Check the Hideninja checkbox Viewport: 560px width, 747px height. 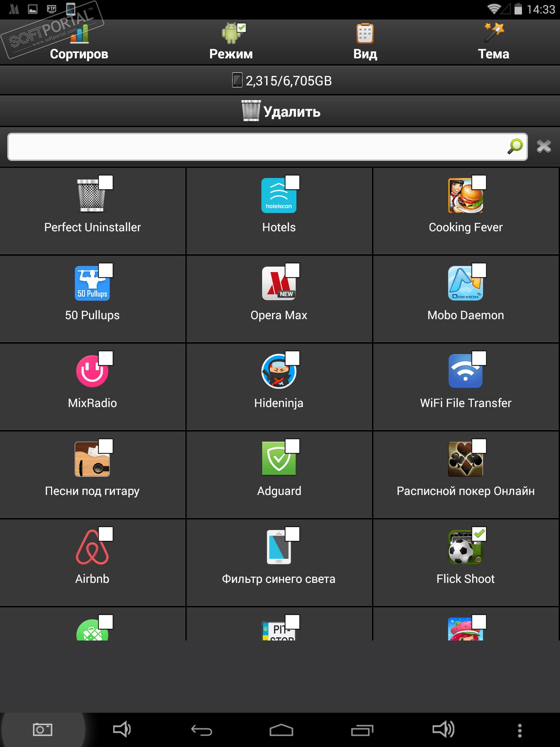pos(292,358)
